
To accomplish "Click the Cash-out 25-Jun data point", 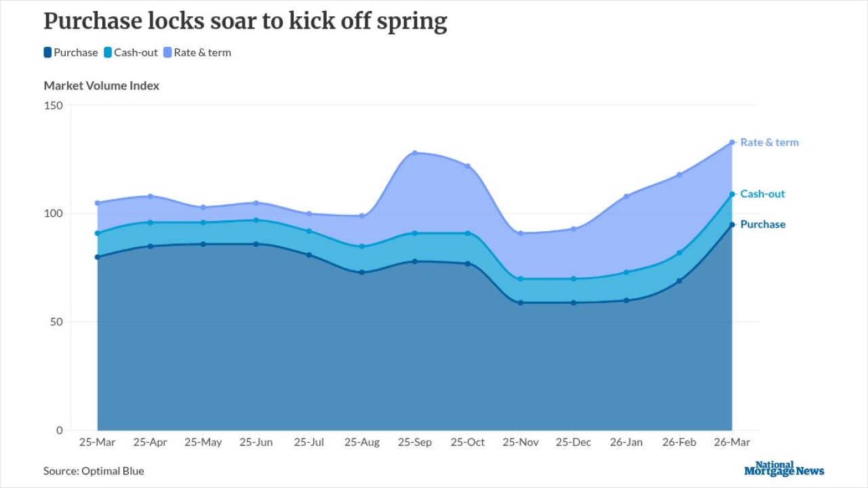I will [x=256, y=220].
